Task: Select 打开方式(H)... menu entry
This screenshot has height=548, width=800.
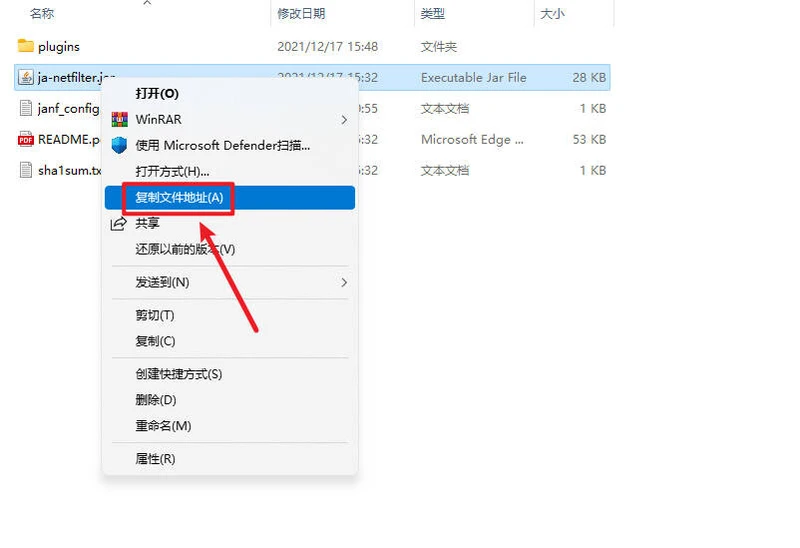Action: [172, 172]
